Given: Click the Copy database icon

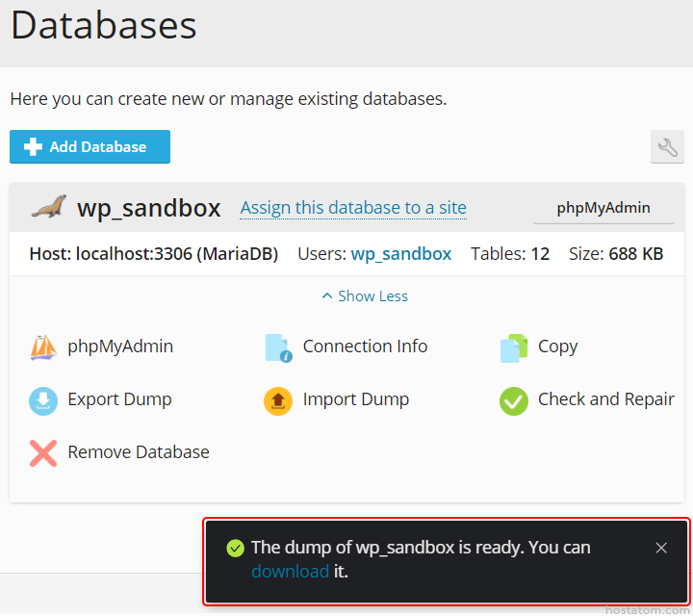Looking at the screenshot, I should coord(514,347).
